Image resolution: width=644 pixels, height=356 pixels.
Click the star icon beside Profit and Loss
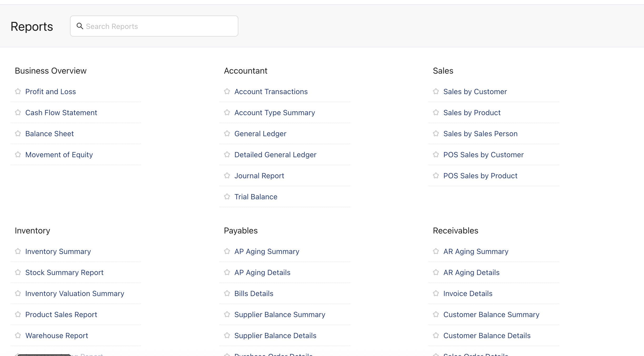pyautogui.click(x=18, y=91)
